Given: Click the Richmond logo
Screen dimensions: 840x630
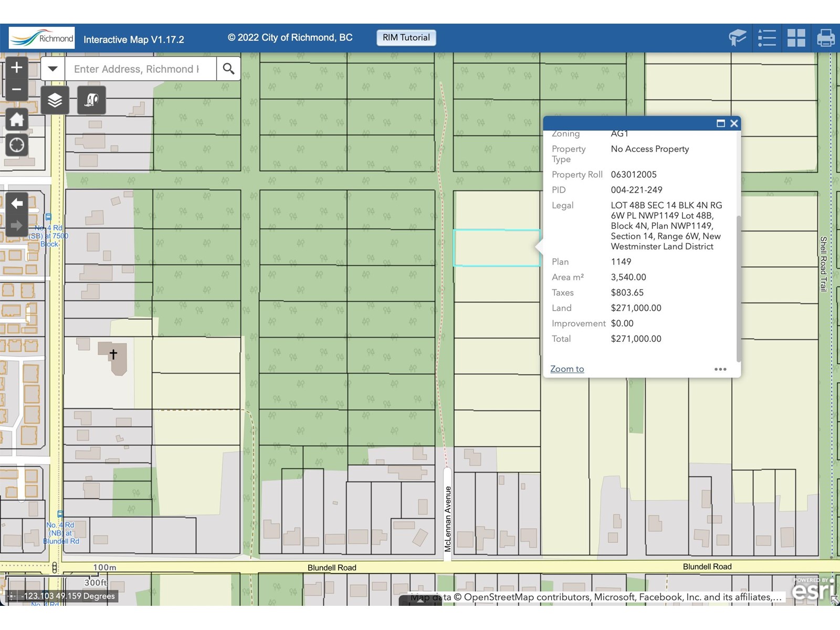Looking at the screenshot, I should pos(41,37).
